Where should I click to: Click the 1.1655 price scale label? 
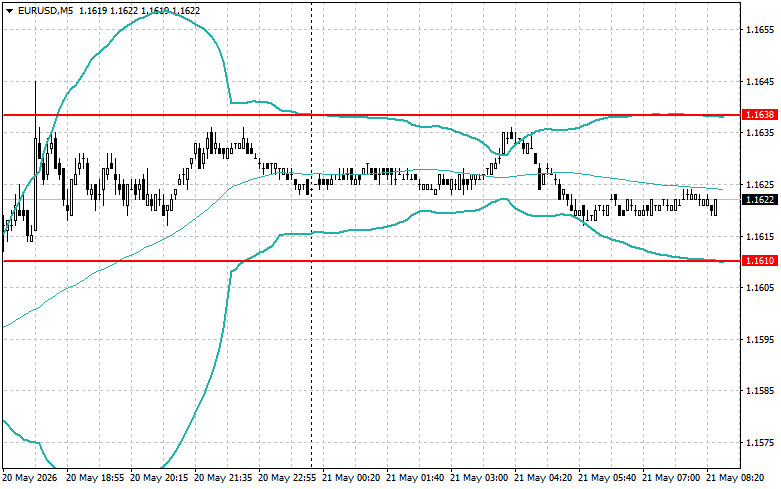[760, 30]
